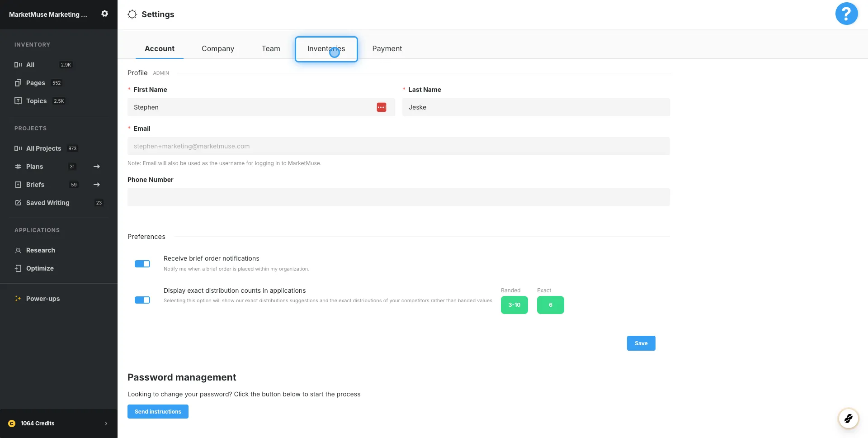Click the Settings sun icon in header
The height and width of the screenshot is (438, 868).
(x=132, y=14)
